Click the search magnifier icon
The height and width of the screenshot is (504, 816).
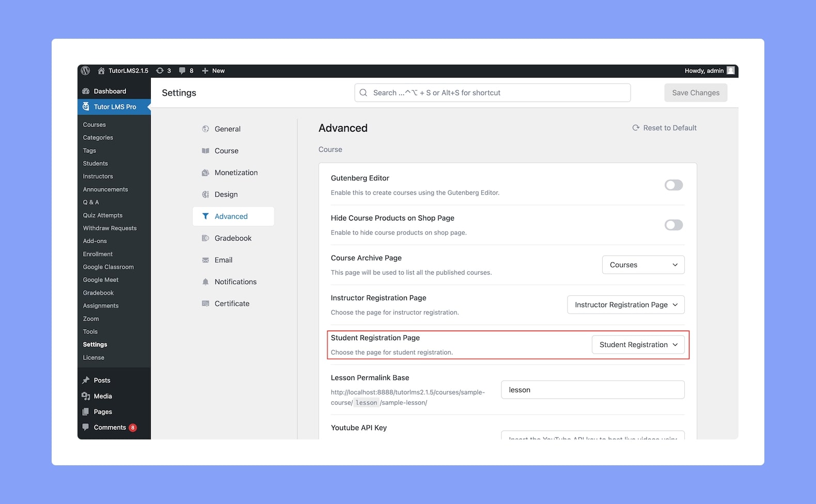point(364,93)
